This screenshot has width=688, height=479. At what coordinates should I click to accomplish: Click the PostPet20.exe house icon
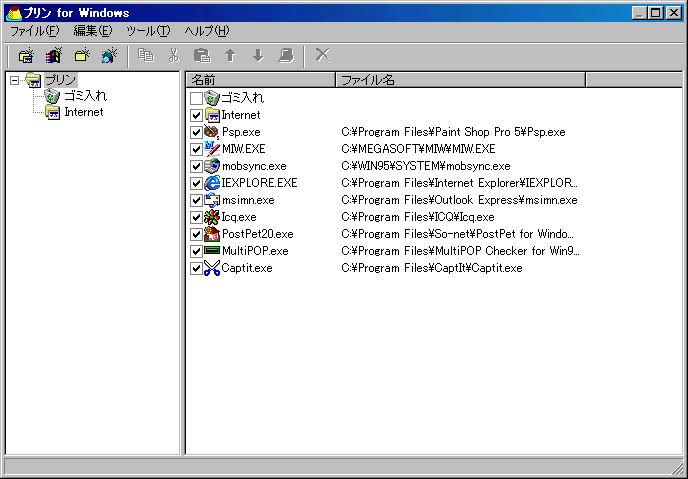click(212, 234)
